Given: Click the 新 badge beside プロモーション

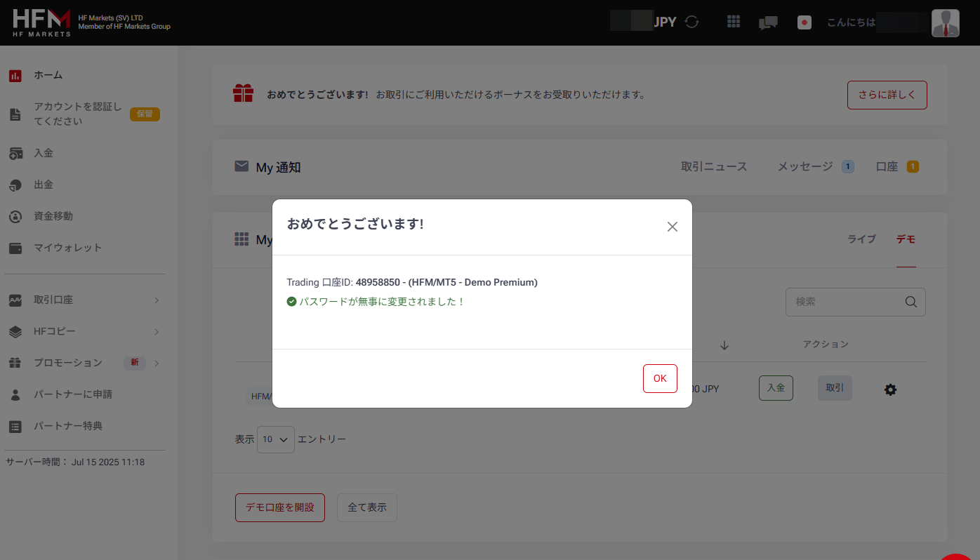Looking at the screenshot, I should tap(135, 363).
